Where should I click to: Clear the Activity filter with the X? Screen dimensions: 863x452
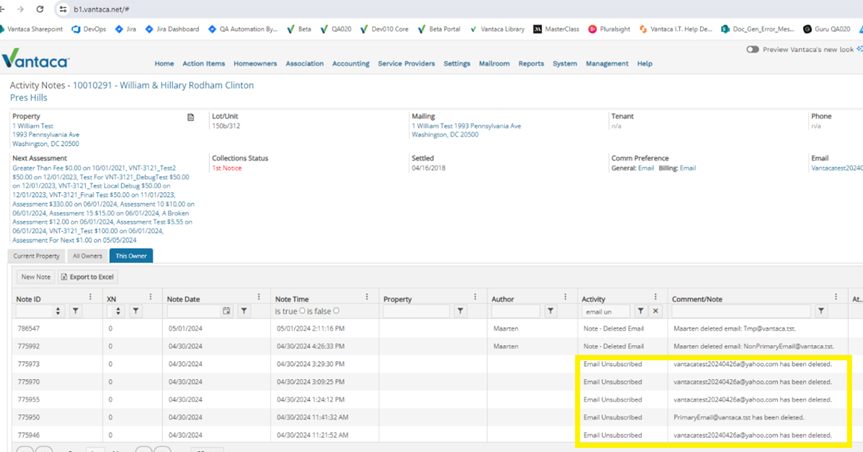(x=656, y=311)
